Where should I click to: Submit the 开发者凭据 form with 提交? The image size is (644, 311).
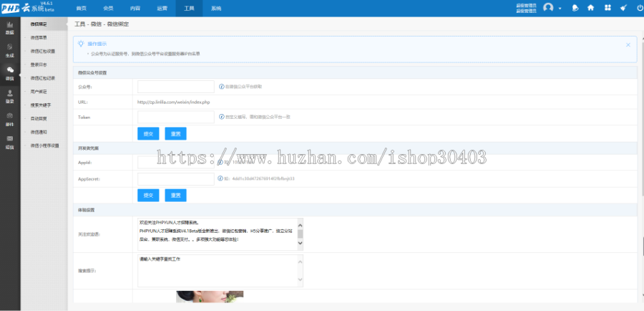(x=148, y=196)
